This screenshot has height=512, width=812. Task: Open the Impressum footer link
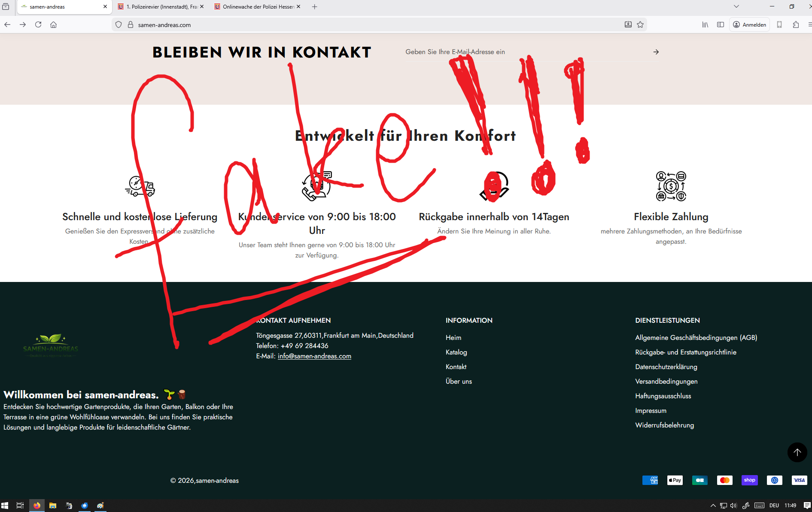point(651,411)
